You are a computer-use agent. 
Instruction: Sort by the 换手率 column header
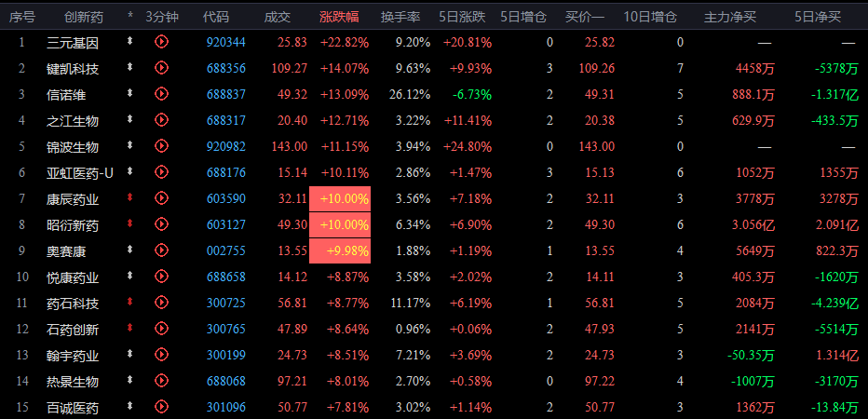(x=400, y=17)
